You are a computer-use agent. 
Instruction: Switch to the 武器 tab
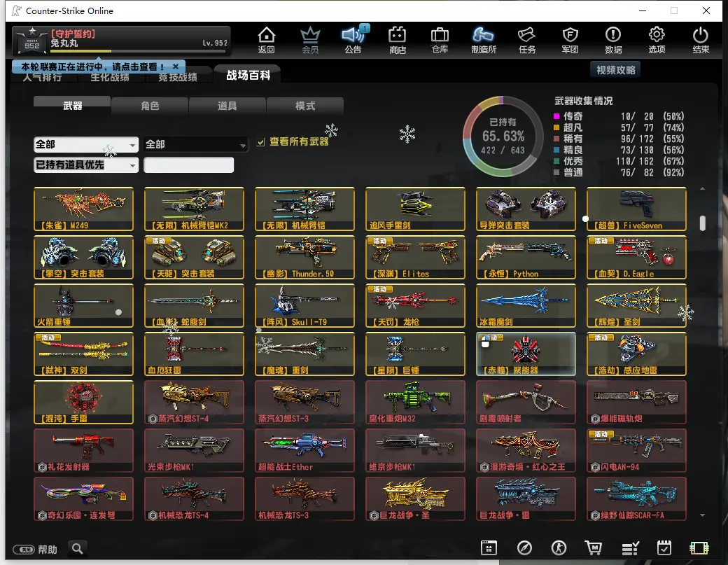coord(72,106)
